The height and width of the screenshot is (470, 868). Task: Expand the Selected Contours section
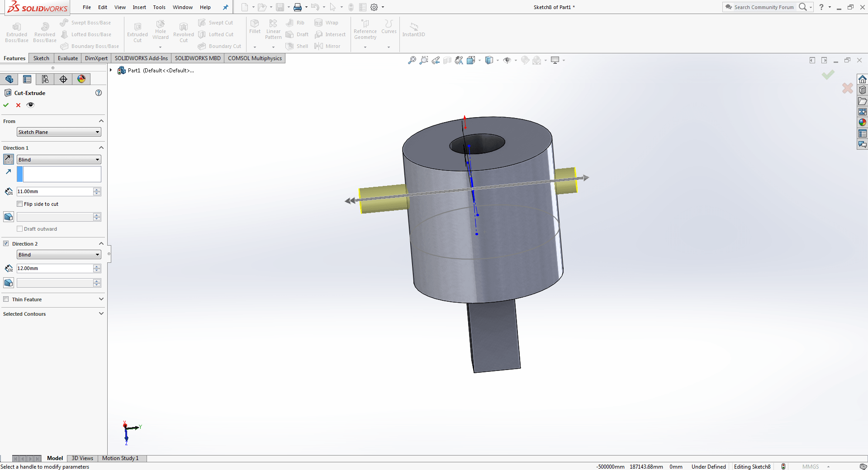101,313
